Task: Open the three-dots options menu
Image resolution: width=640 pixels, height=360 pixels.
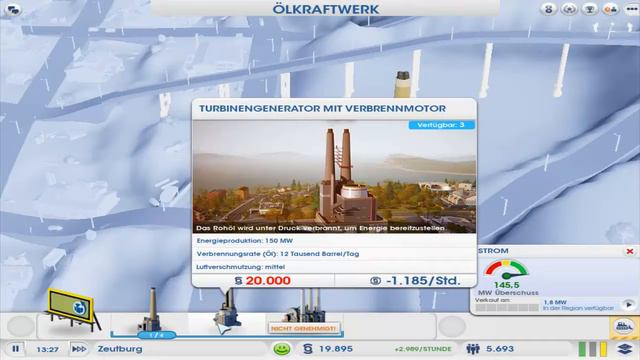Action: point(632,9)
